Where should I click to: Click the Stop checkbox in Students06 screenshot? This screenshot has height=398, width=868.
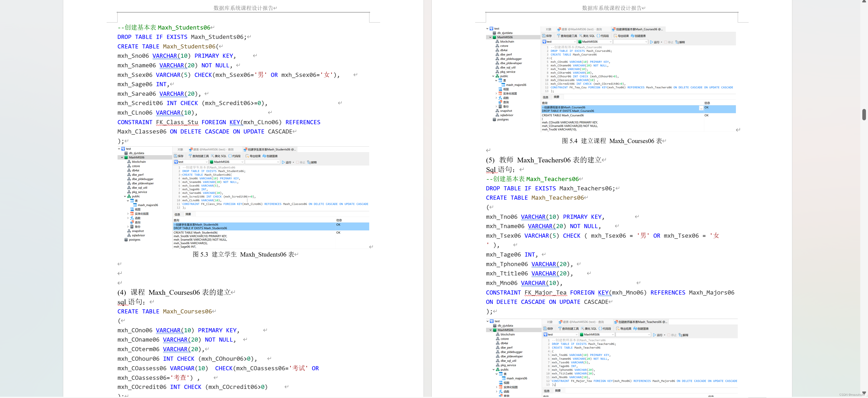tap(298, 162)
